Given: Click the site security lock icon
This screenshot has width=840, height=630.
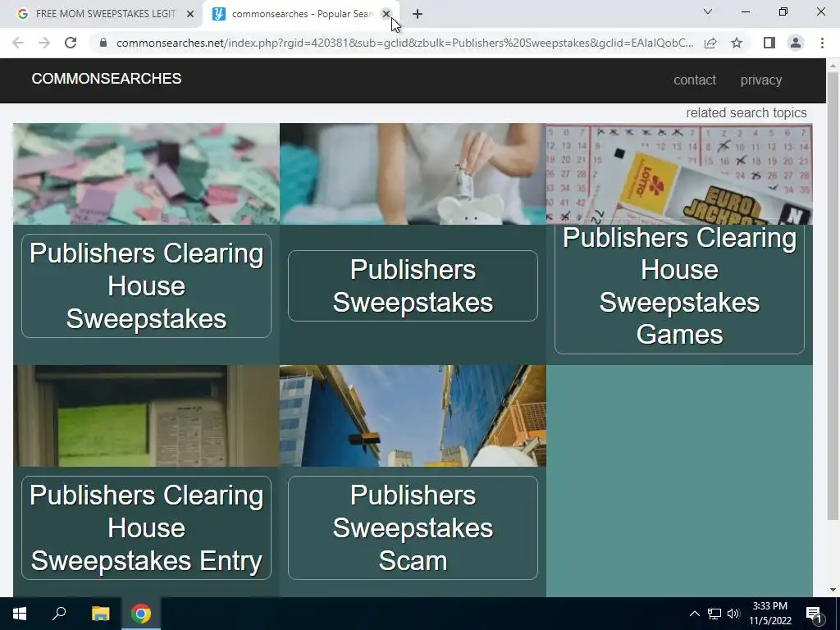Looking at the screenshot, I should coord(103,43).
